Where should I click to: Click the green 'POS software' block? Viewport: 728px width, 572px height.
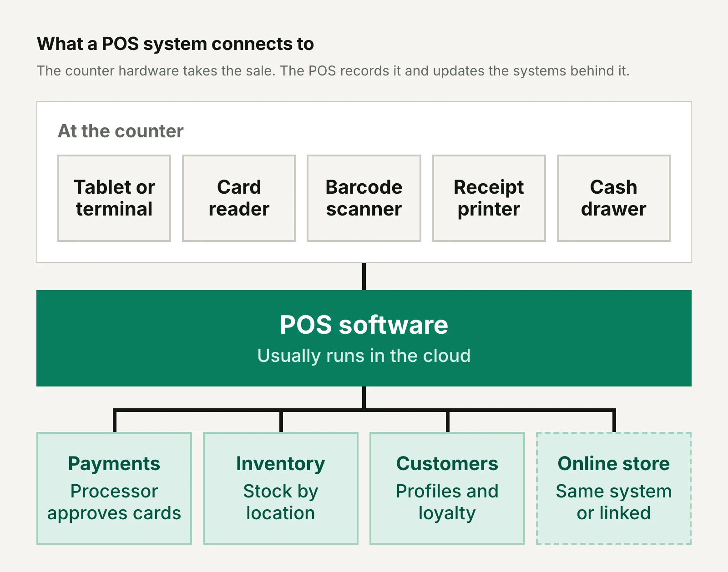[364, 338]
